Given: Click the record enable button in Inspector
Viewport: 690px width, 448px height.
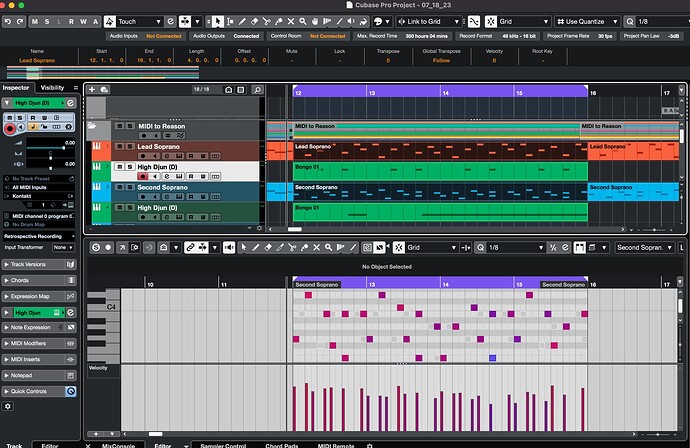Looking at the screenshot, I should (x=10, y=128).
